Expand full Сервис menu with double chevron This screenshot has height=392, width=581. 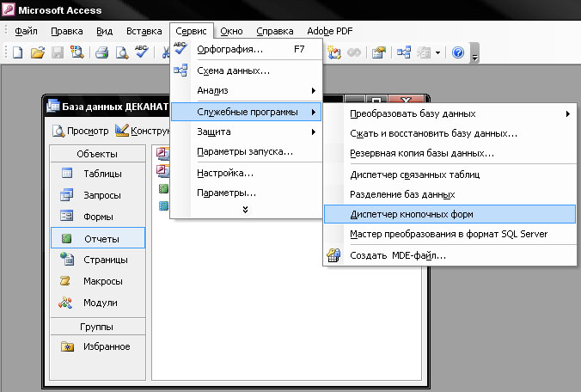245,210
